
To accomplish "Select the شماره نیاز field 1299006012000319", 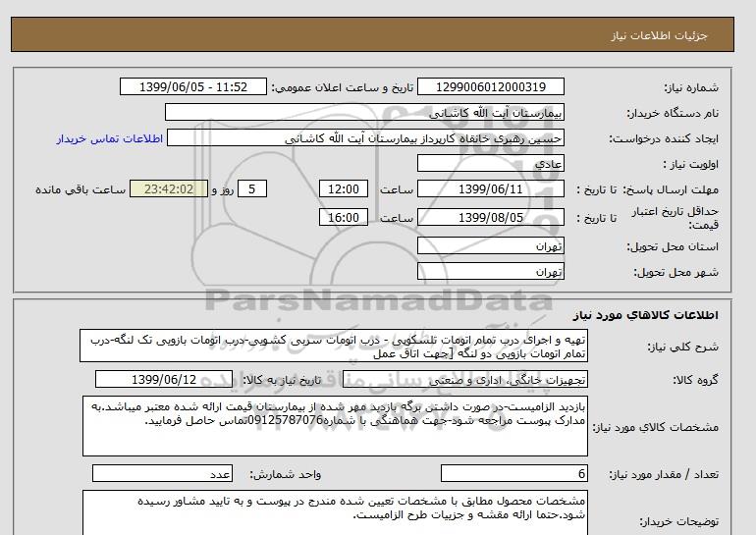I will coord(490,87).
